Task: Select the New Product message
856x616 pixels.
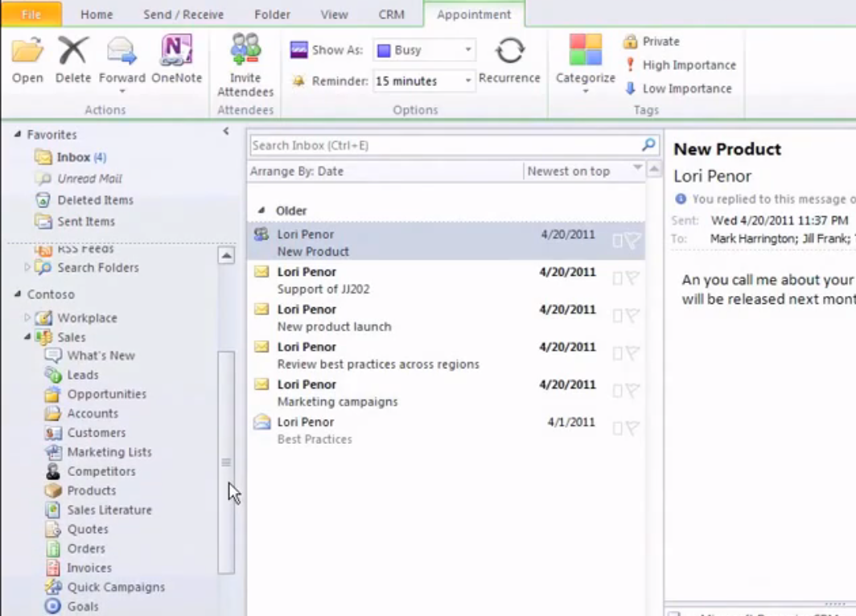Action: [x=446, y=241]
